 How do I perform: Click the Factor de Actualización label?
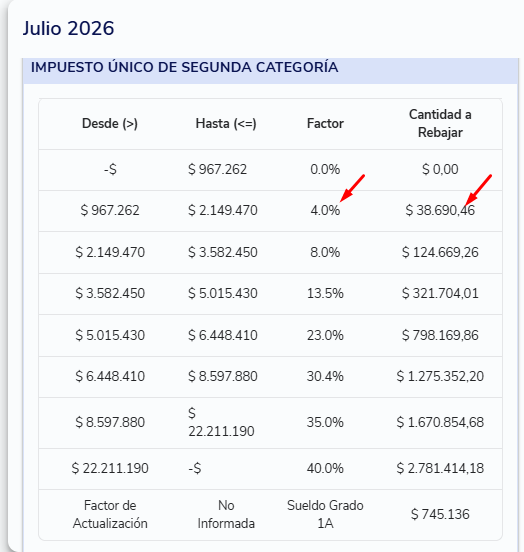point(110,515)
